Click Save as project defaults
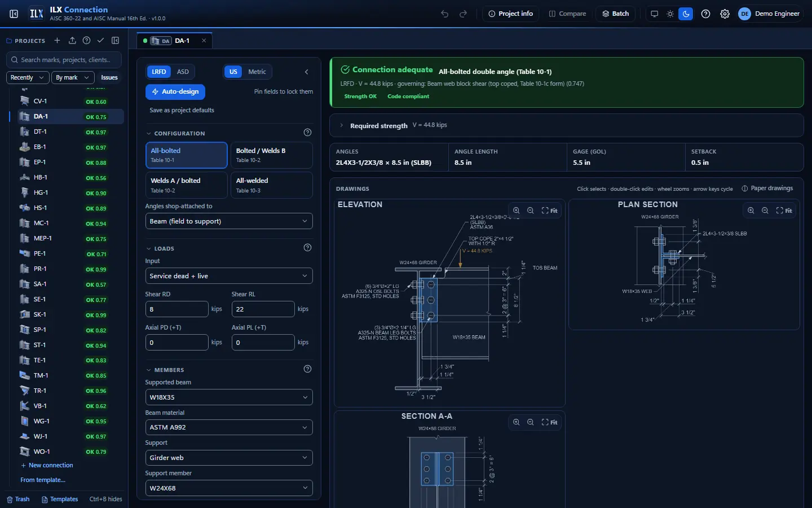812x508 pixels. click(182, 110)
